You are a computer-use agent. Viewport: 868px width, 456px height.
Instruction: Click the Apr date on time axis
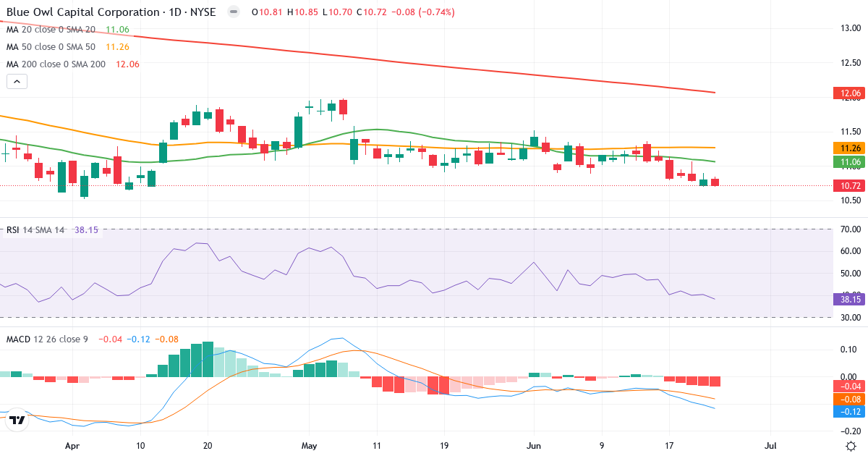(x=72, y=446)
